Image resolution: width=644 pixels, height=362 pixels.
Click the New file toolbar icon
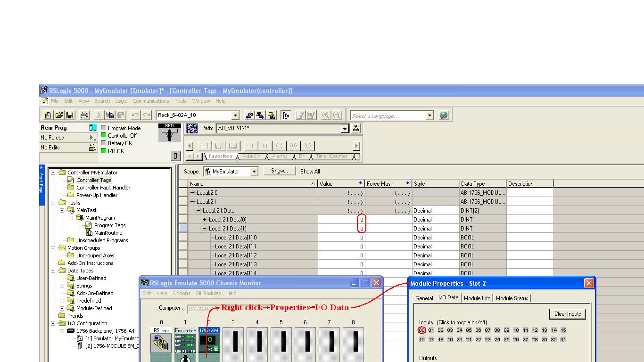tap(48, 115)
